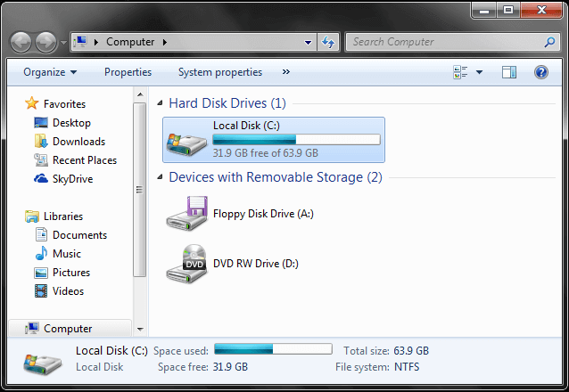Open the Organize dropdown menu
The image size is (569, 392).
point(50,72)
